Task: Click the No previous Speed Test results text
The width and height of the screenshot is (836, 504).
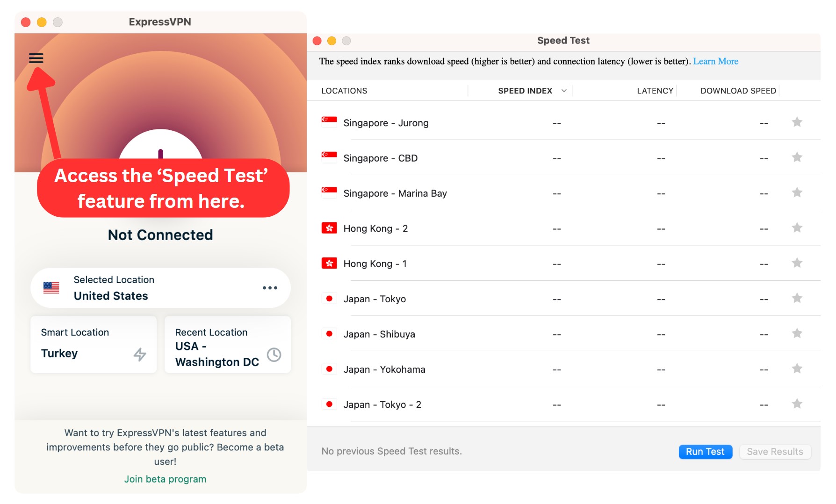Action: point(391,451)
